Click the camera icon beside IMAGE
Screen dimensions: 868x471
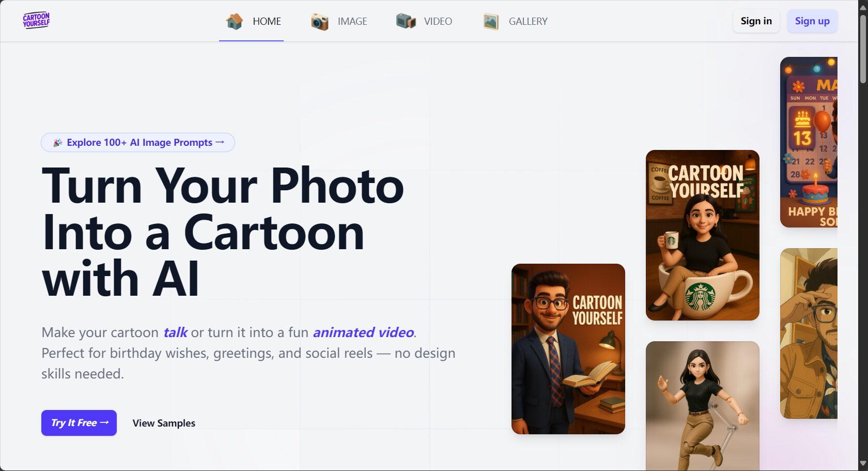pos(320,22)
